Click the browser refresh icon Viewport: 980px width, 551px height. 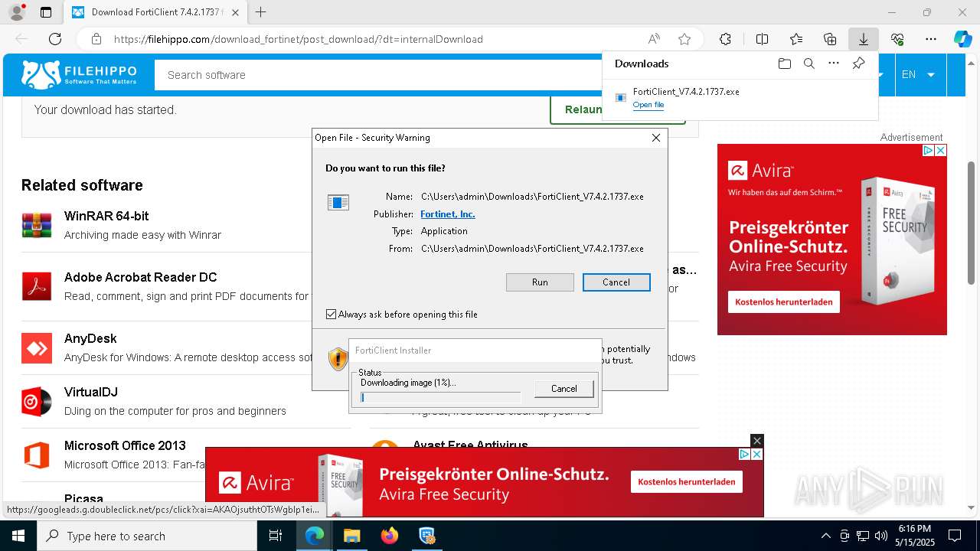click(55, 39)
